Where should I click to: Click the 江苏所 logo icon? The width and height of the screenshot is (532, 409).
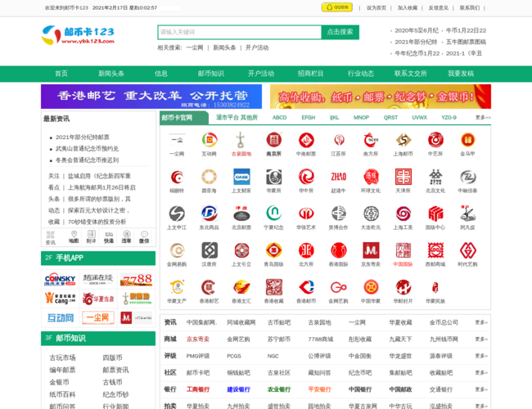[x=339, y=140]
